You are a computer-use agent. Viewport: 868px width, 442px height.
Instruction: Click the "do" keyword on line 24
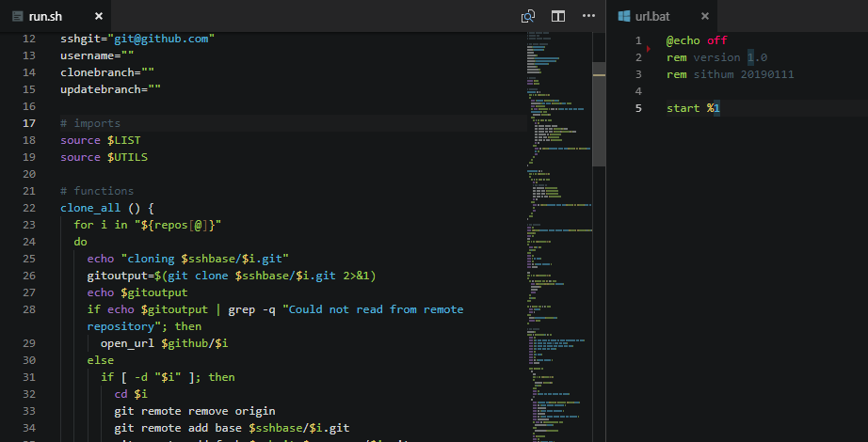80,242
